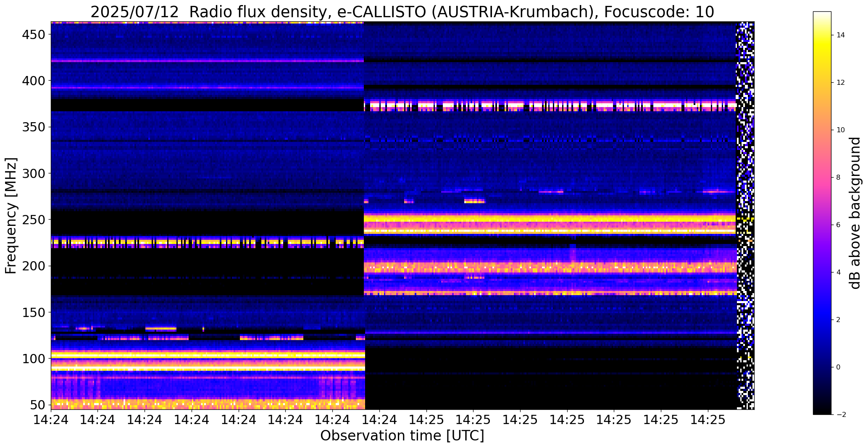868x448 pixels.
Task: Click the 50 frequency tick label
Action: point(37,405)
